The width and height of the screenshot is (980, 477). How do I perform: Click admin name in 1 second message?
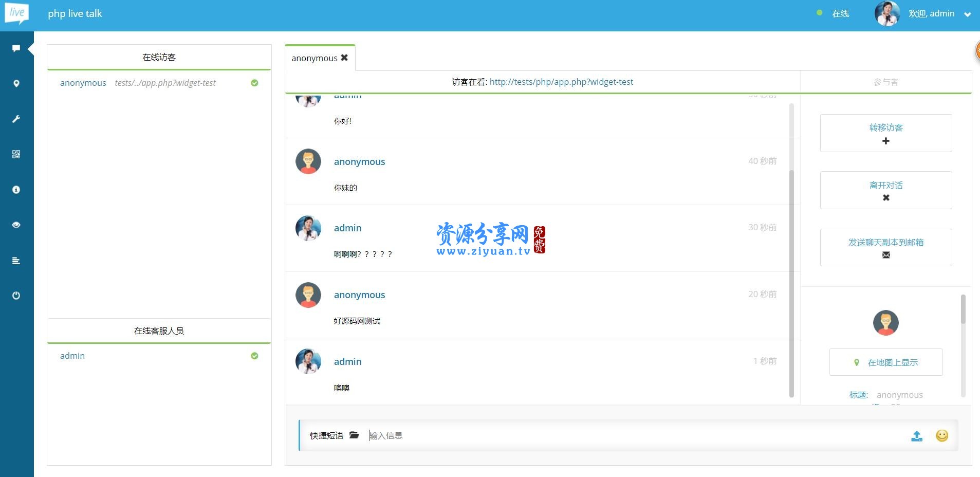348,361
